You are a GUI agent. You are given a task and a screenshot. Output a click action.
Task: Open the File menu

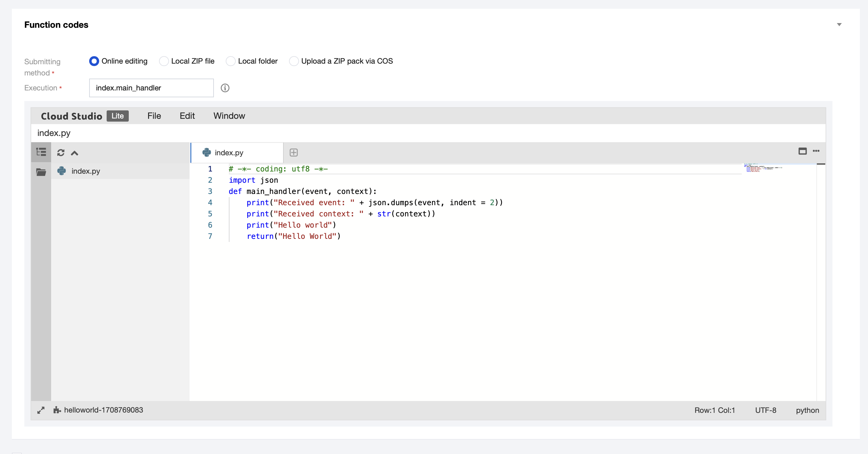pos(154,116)
